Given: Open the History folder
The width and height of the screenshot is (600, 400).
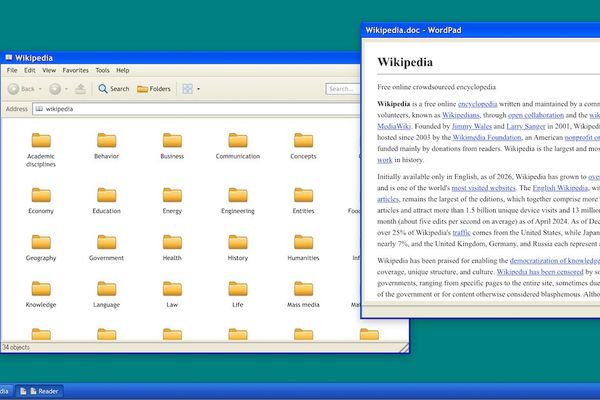Looking at the screenshot, I should click(x=238, y=247).
